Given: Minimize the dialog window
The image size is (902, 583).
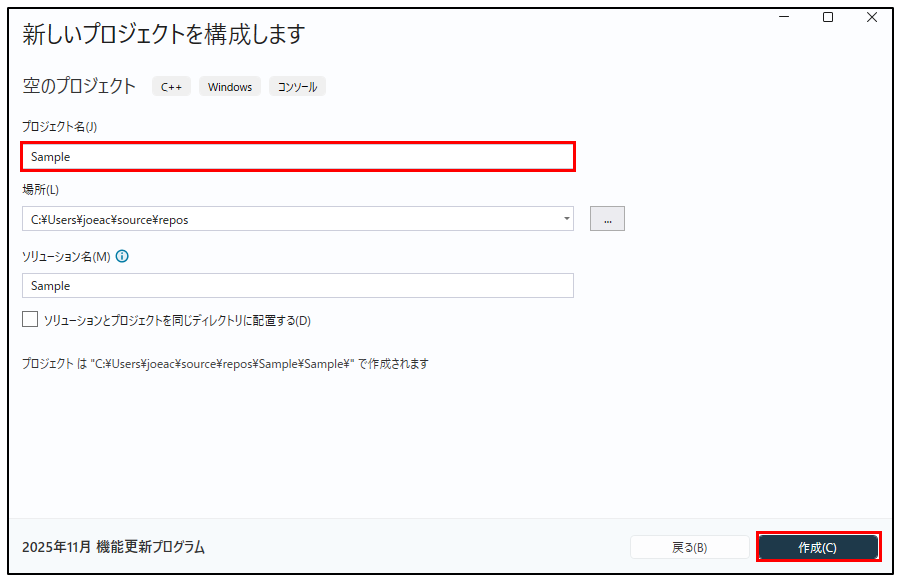Looking at the screenshot, I should (x=784, y=17).
